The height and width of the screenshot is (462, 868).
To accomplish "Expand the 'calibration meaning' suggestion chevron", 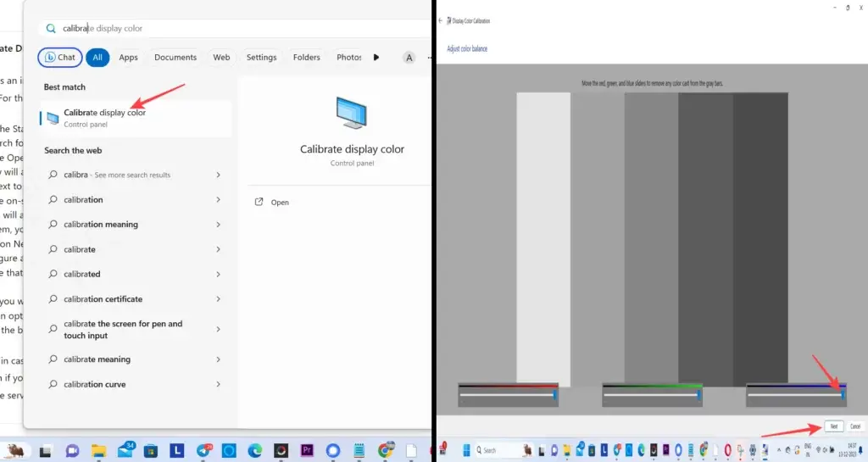I will point(218,225).
